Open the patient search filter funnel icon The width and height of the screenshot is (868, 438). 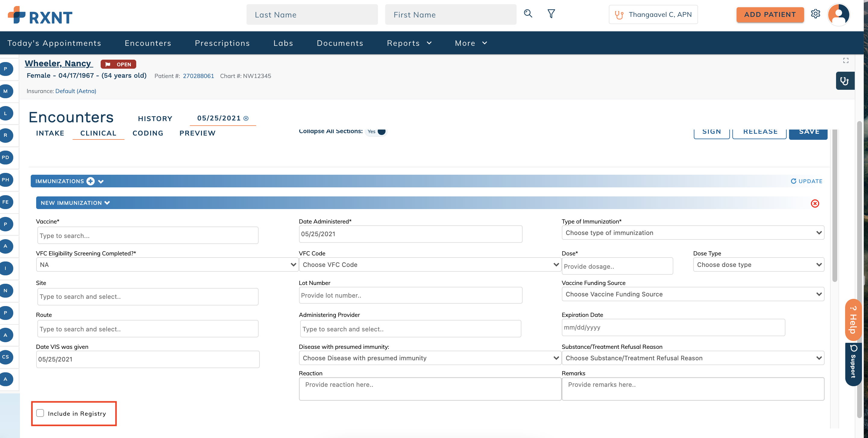(551, 14)
